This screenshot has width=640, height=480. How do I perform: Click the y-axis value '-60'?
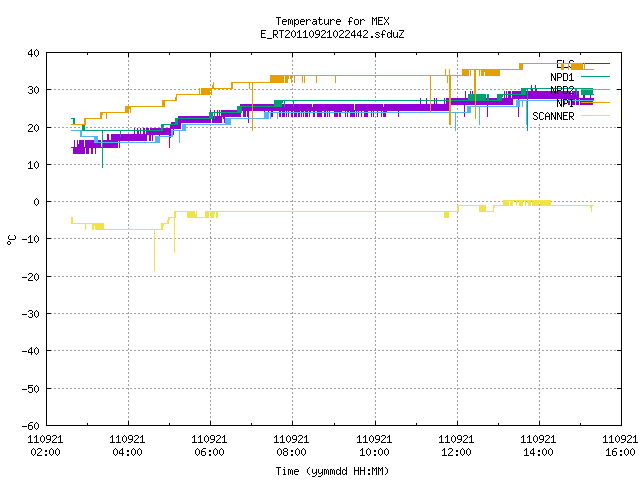pyautogui.click(x=31, y=425)
